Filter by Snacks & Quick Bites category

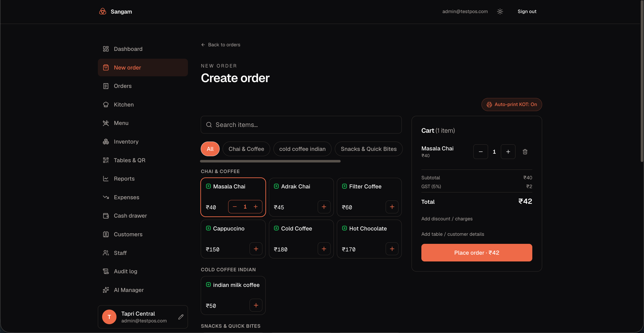coord(369,149)
